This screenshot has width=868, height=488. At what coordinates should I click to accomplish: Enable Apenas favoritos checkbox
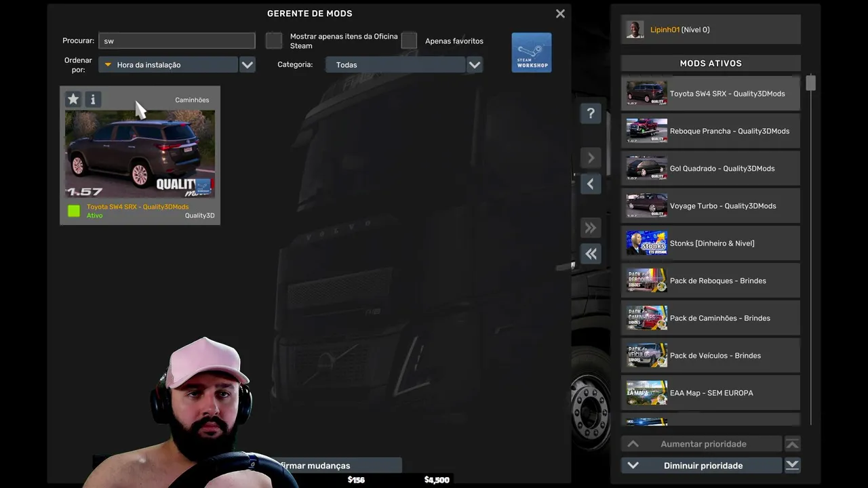tap(409, 41)
